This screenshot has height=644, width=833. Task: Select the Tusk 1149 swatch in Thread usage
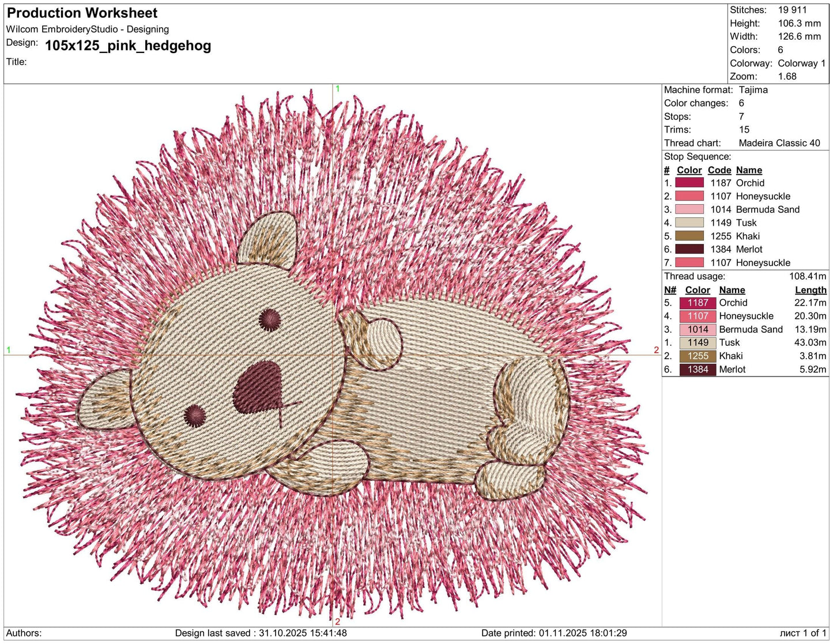pos(697,342)
